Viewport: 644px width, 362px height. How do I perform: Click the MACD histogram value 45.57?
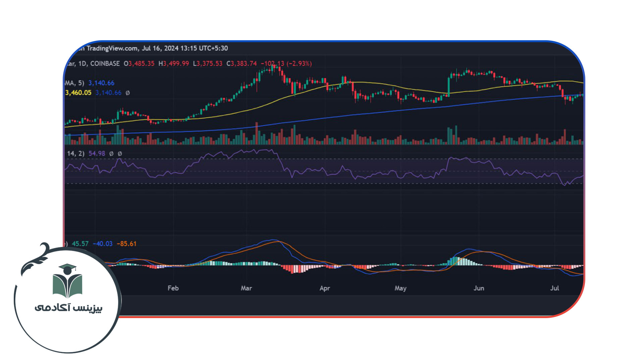pyautogui.click(x=80, y=244)
